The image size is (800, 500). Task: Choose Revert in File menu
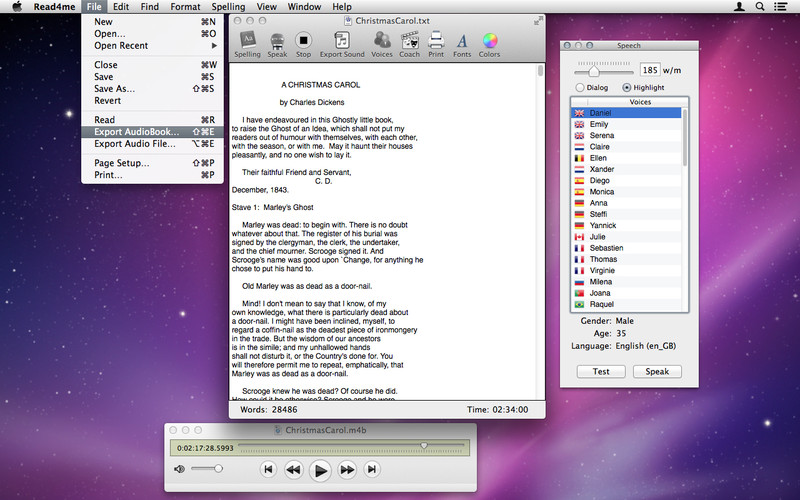(x=152, y=101)
